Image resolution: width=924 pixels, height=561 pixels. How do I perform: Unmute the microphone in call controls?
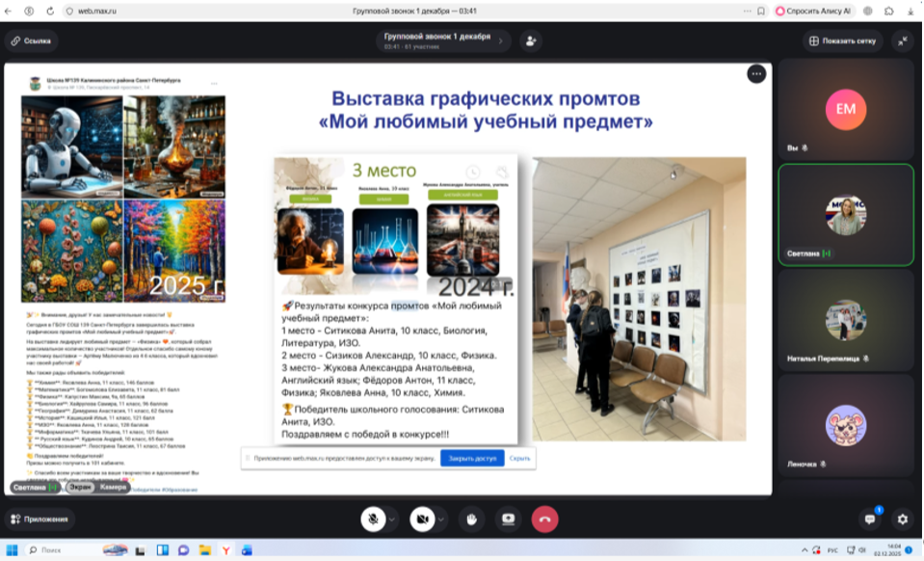click(x=373, y=520)
